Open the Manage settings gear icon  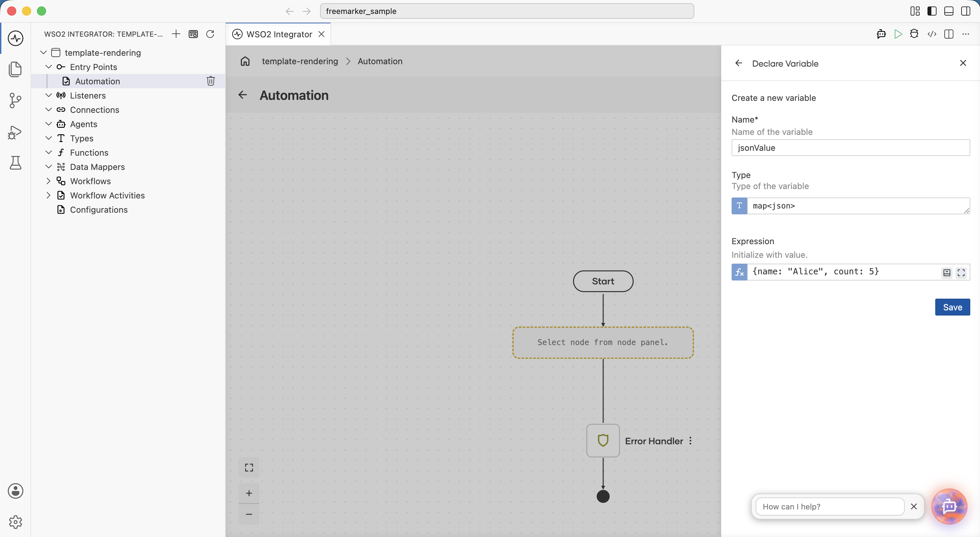click(15, 522)
